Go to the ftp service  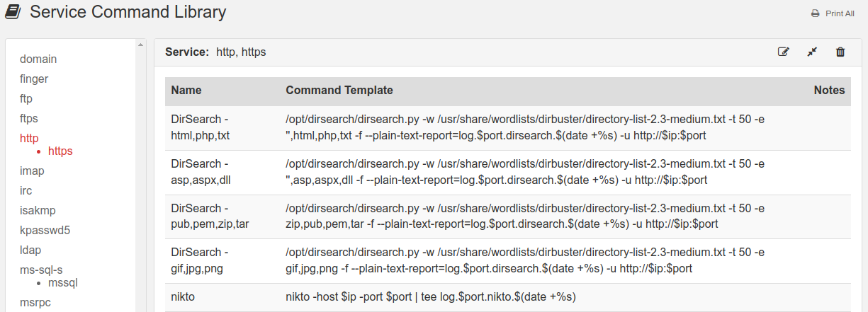[26, 98]
